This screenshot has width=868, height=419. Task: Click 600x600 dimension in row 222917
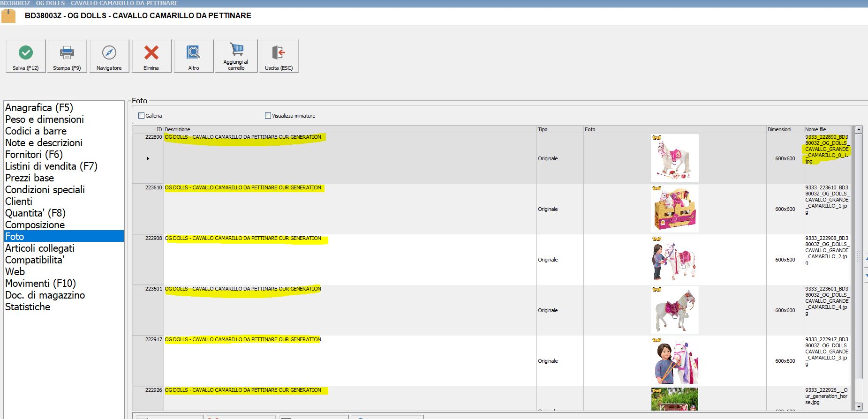tap(785, 361)
